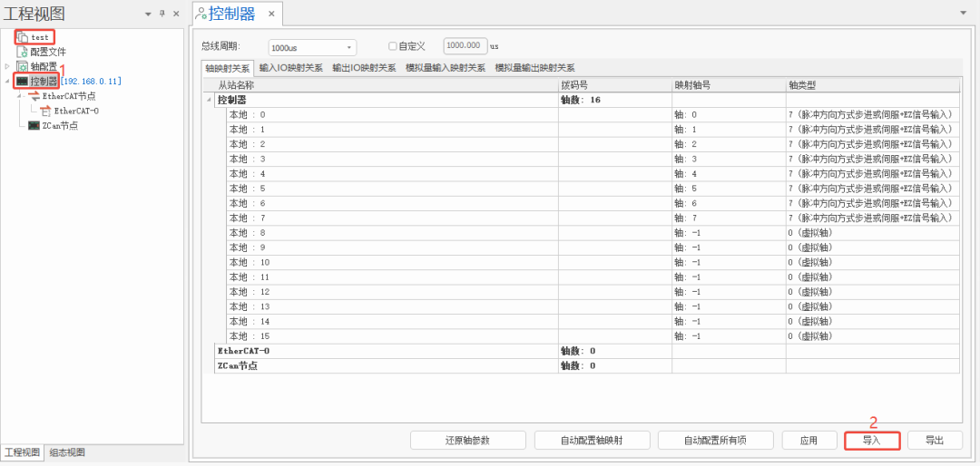Pin the 工程视图 panel
The width and height of the screenshot is (980, 466).
[x=162, y=13]
